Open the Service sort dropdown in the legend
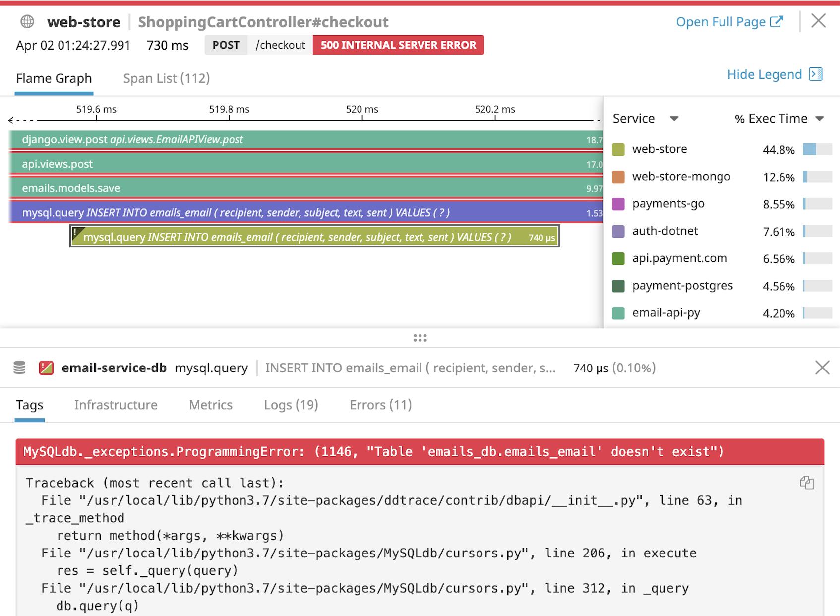840x616 pixels. pos(674,119)
